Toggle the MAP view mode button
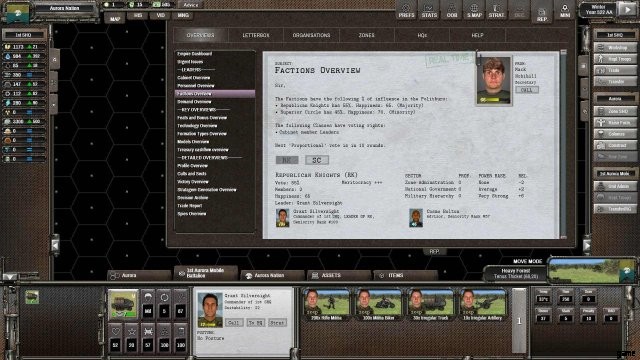640x360 pixels. (x=115, y=18)
